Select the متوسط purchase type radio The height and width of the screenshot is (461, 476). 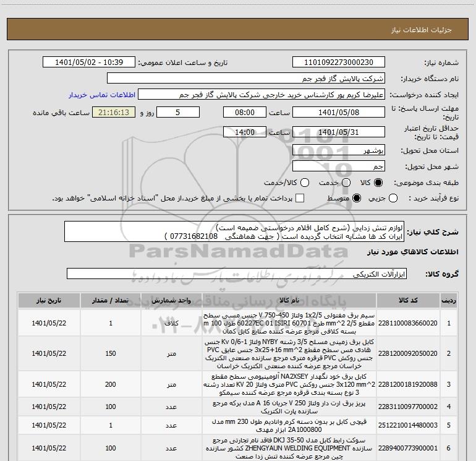357,198
